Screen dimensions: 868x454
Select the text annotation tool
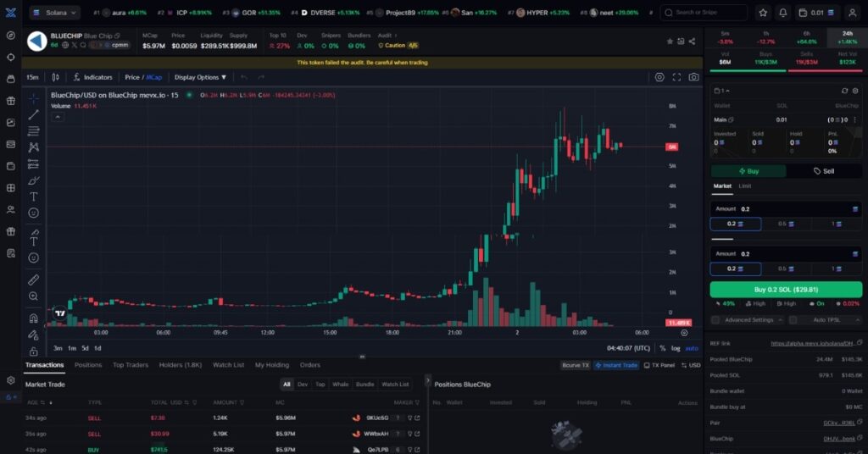[34, 197]
